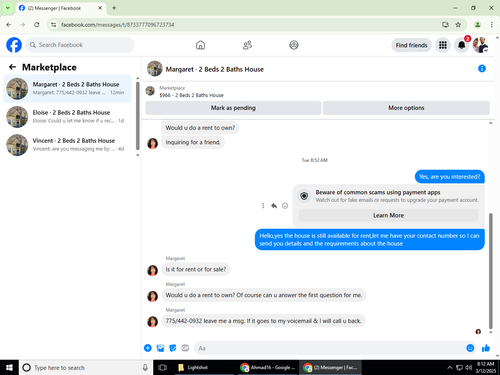Click the more actions dots beside the scam warning
The image size is (500, 375).
coord(263,206)
